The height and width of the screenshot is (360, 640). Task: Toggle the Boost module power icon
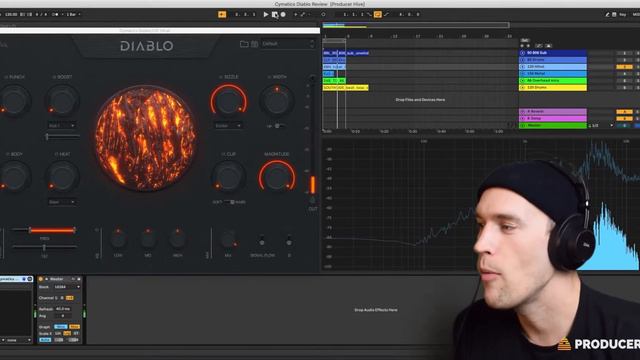click(54, 77)
